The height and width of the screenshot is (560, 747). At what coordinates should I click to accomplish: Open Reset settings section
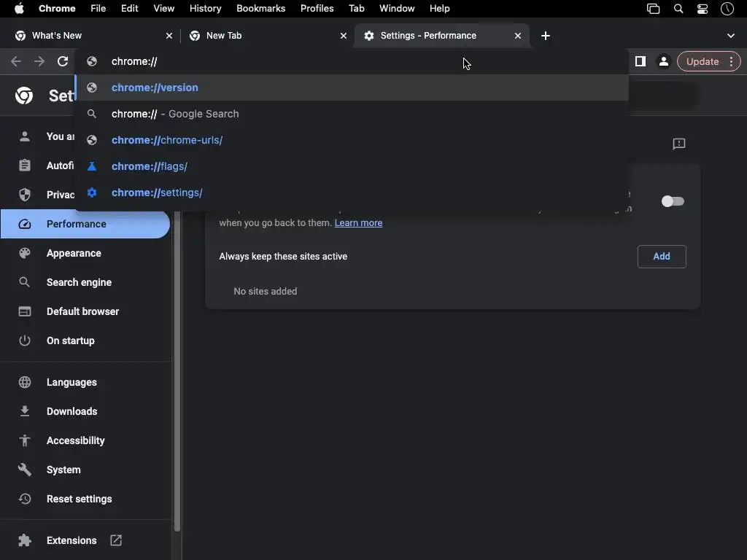pos(85,499)
